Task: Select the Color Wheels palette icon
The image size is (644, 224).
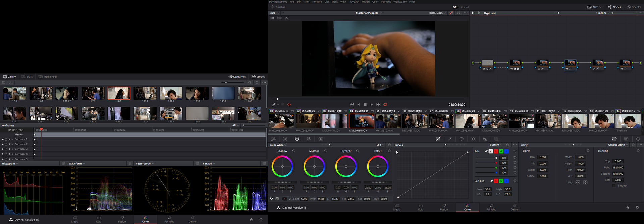Action: 297,139
